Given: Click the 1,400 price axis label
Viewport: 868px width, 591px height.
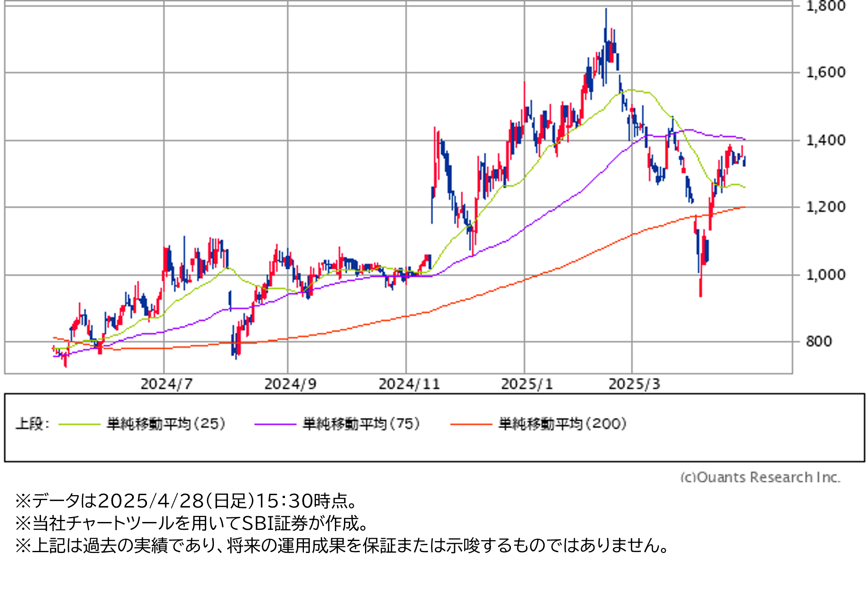Looking at the screenshot, I should pyautogui.click(x=825, y=141).
